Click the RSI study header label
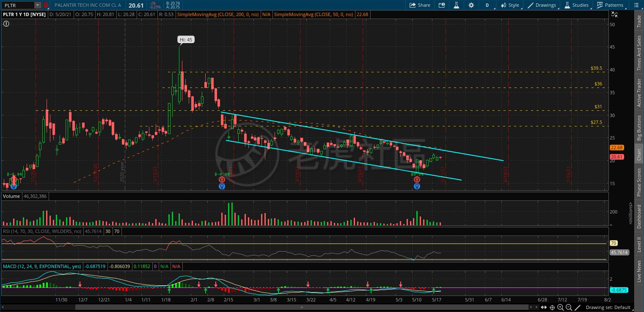This screenshot has width=644, height=312. pos(42,231)
